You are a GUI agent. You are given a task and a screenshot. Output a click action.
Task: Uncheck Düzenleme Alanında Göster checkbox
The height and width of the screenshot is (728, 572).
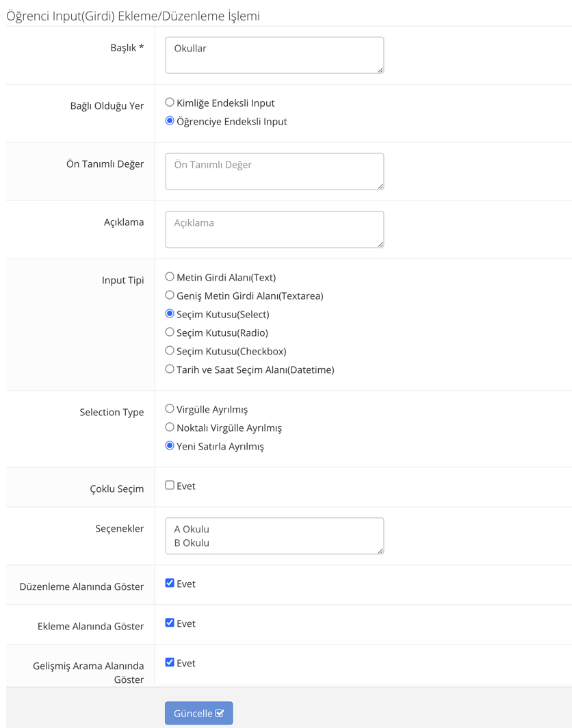tap(170, 584)
